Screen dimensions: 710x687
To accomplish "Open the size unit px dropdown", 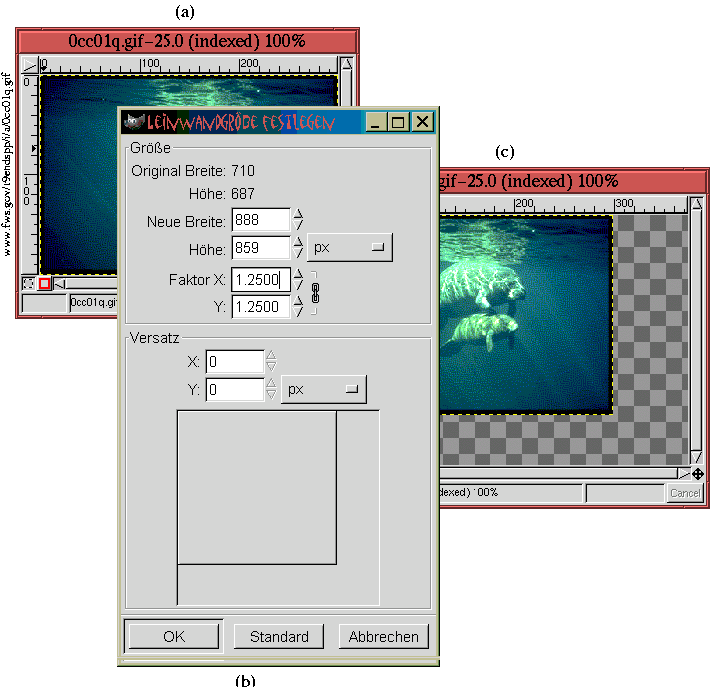I will [349, 247].
